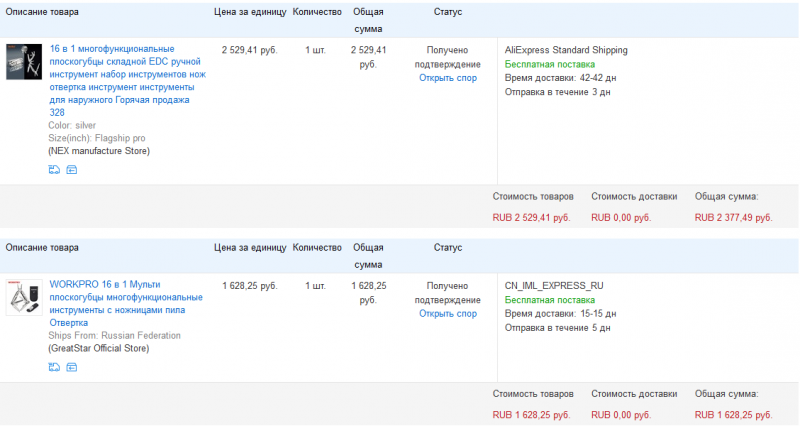Click 'Бесплатная поставка' under CN_IML_EXPRESS_RU

(549, 300)
